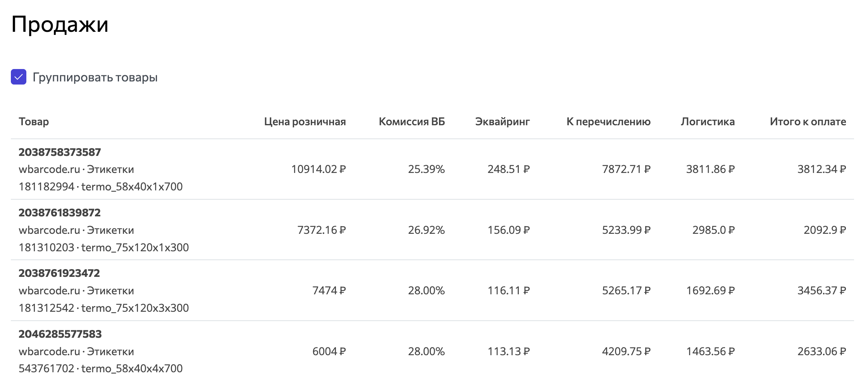Sort by К перечислению column

(x=609, y=121)
